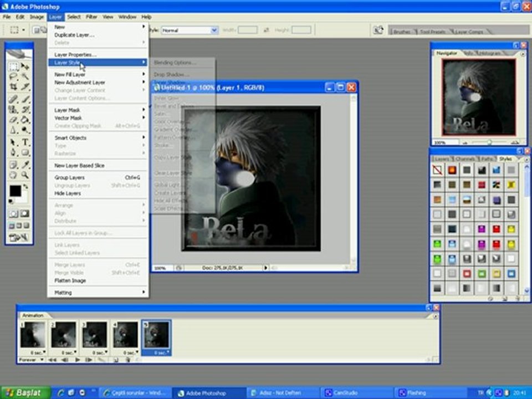Open the Edit menu
This screenshot has width=532, height=399.
click(x=20, y=17)
